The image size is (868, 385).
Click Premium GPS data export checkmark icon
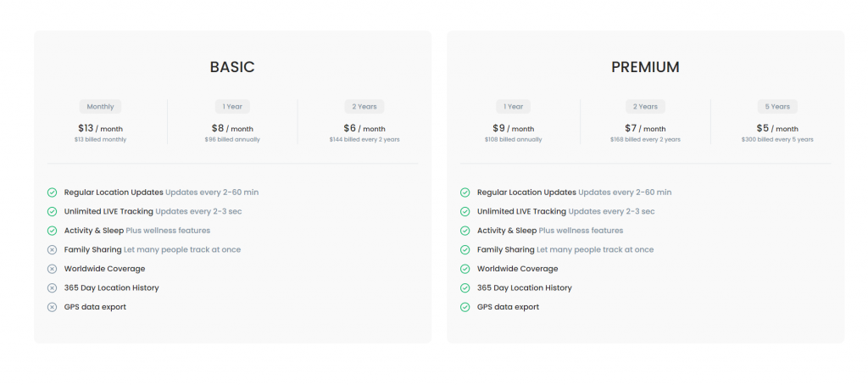465,307
